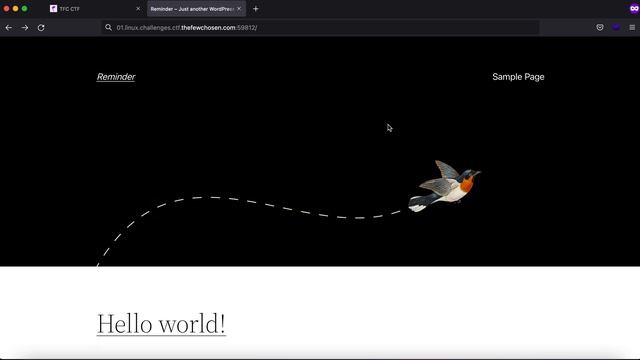Open the Hello world! post
The height and width of the screenshot is (360, 640).
click(161, 324)
